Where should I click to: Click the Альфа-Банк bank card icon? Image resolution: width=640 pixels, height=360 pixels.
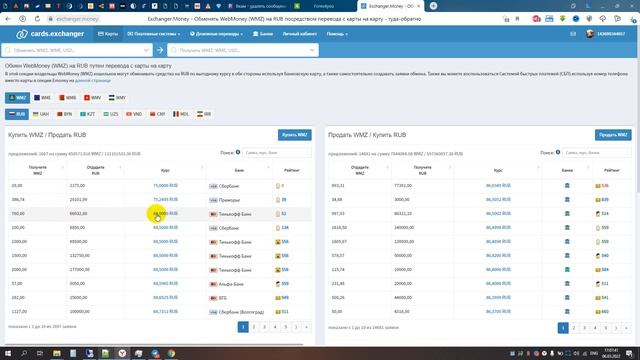pyautogui.click(x=213, y=284)
